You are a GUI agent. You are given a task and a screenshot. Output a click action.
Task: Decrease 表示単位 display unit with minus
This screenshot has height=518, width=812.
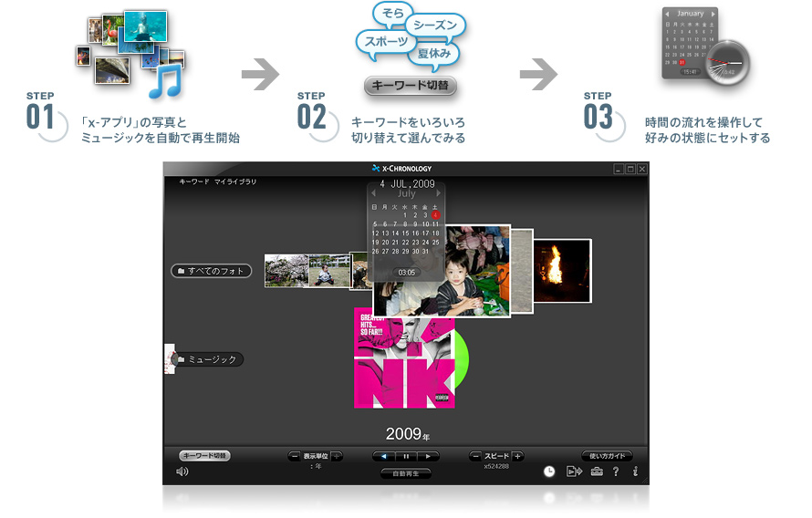tap(295, 456)
